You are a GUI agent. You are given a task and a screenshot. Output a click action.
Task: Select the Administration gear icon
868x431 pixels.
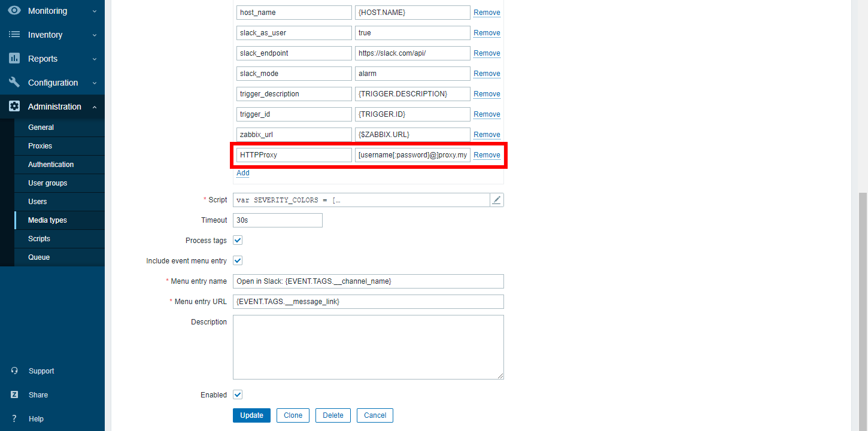(x=14, y=106)
